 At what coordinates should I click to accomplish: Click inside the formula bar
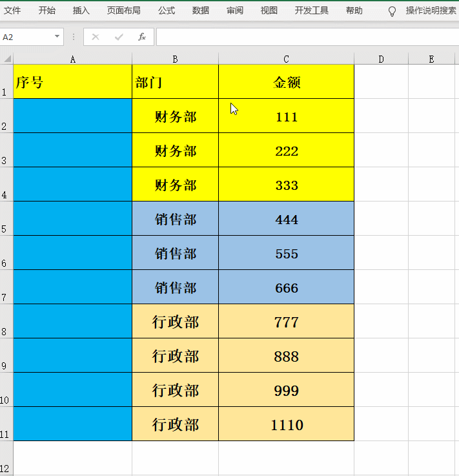point(308,37)
